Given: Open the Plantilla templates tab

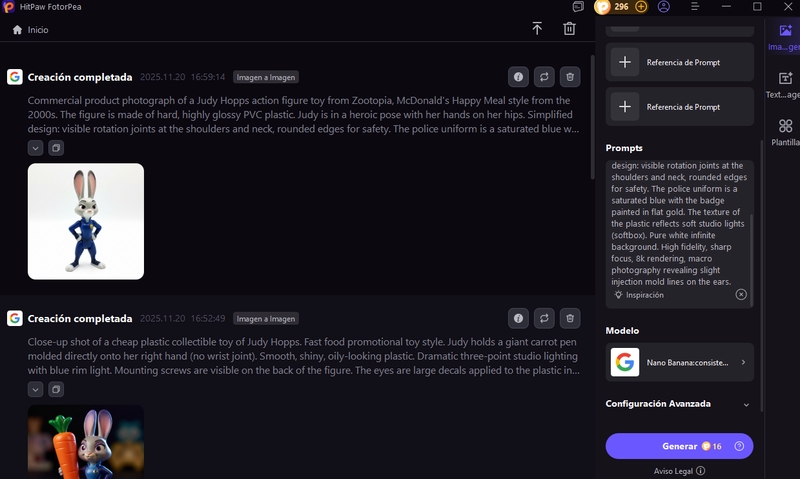Looking at the screenshot, I should click(784, 132).
